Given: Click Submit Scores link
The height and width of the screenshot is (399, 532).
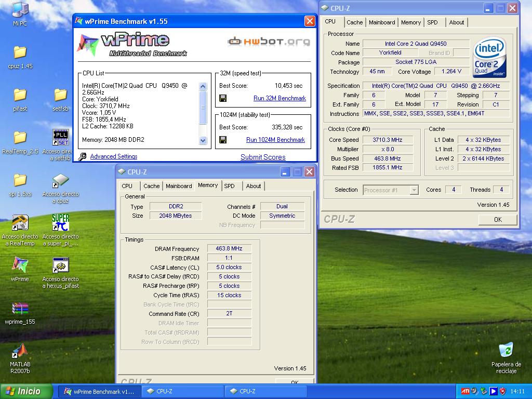Looking at the screenshot, I should tap(263, 157).
